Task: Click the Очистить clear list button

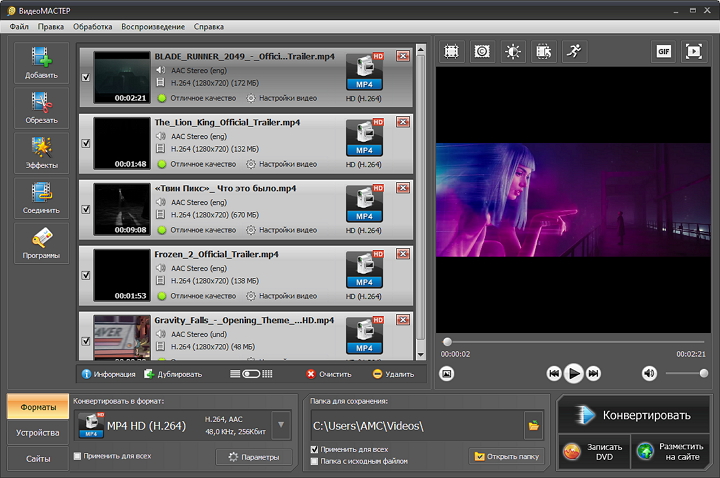Action: point(329,374)
